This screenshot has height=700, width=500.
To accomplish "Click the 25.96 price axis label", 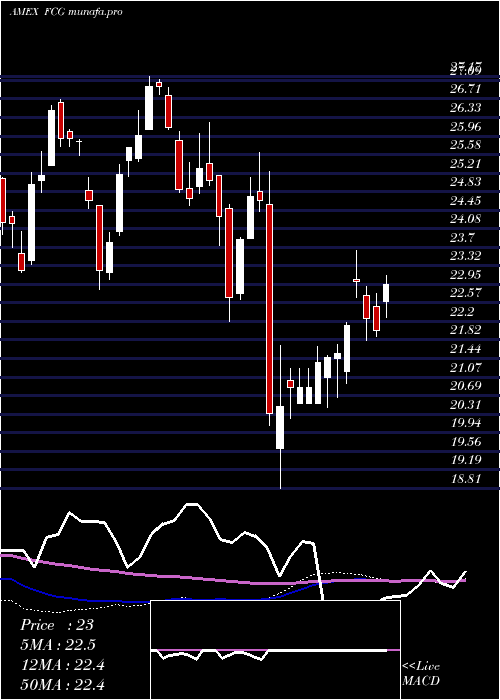I will point(465,127).
